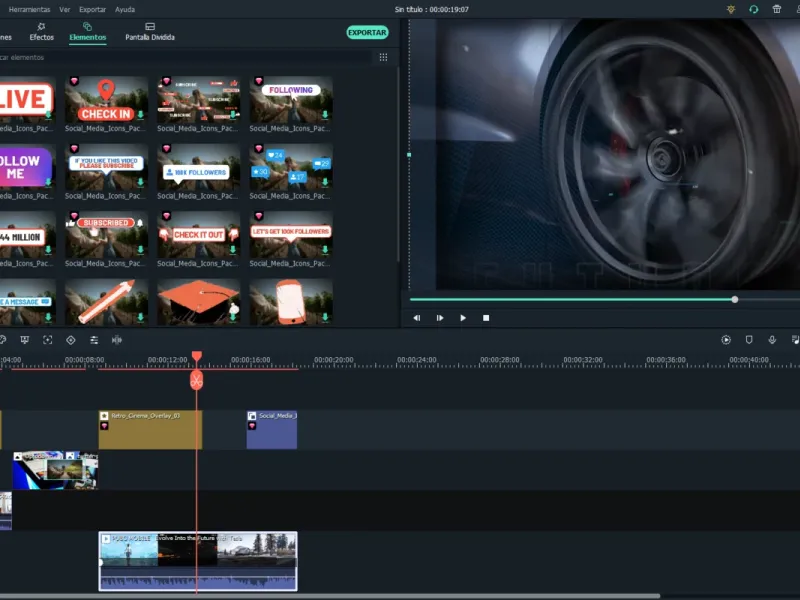Select the LIVE element thumbnail
Viewport: 800px width, 600px height.
[x=28, y=100]
